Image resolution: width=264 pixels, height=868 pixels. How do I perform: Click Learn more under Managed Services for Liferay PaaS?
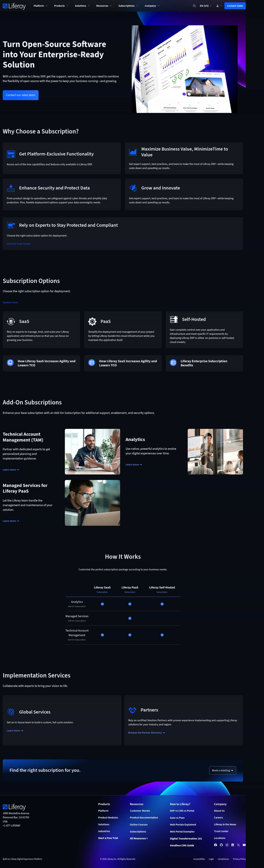(x=11, y=521)
